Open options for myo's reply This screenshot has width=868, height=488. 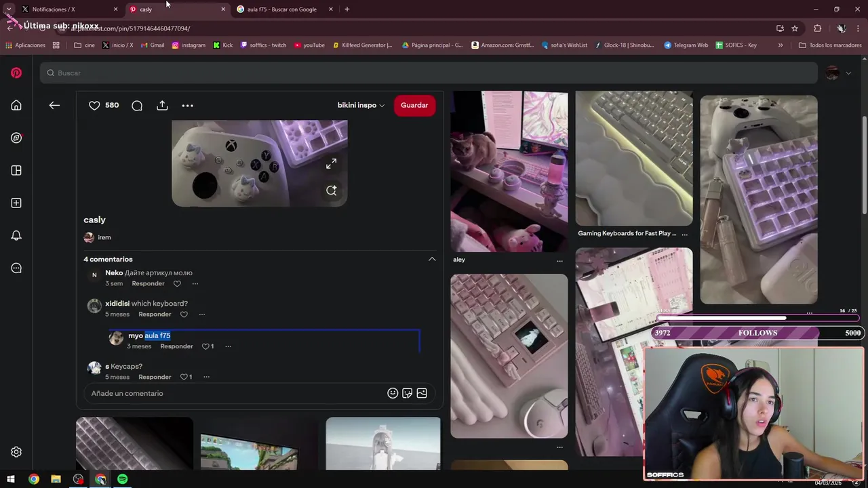pos(228,346)
